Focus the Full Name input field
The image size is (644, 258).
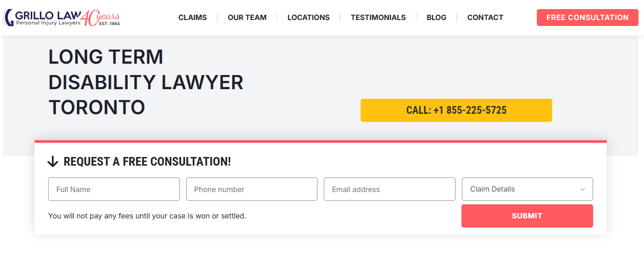coord(114,189)
